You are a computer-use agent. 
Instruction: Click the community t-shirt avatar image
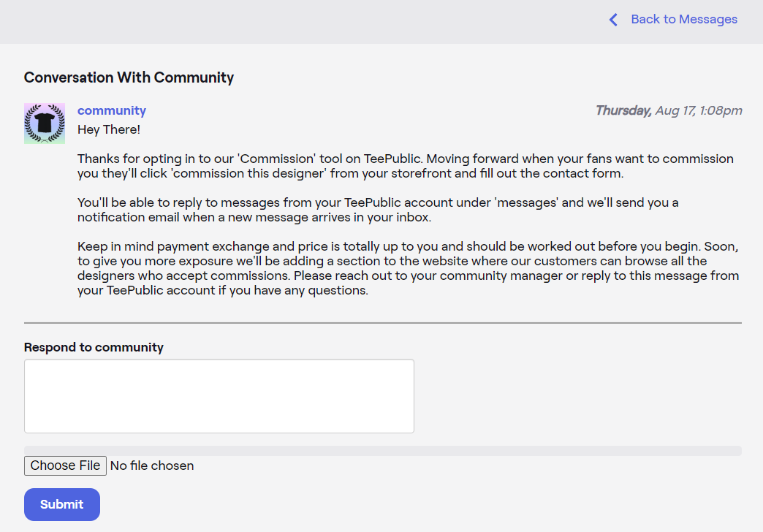click(45, 123)
